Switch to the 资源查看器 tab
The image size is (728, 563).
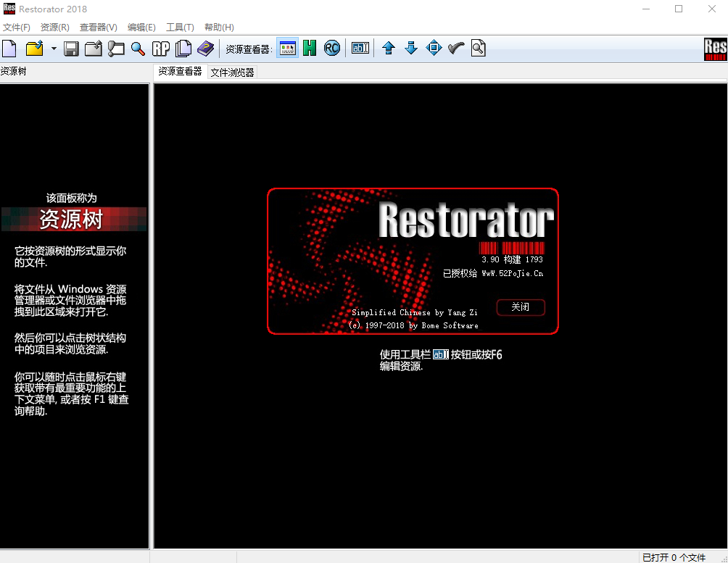click(x=180, y=72)
